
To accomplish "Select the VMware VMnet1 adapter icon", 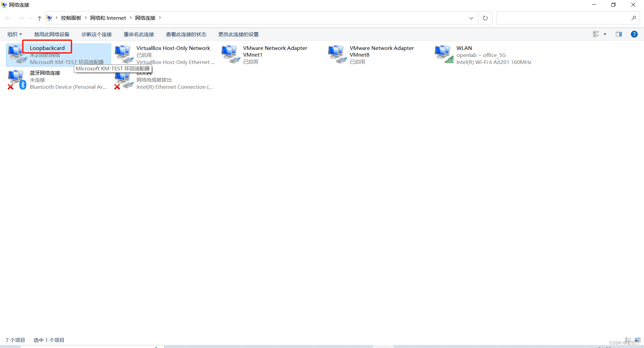I will click(x=230, y=54).
